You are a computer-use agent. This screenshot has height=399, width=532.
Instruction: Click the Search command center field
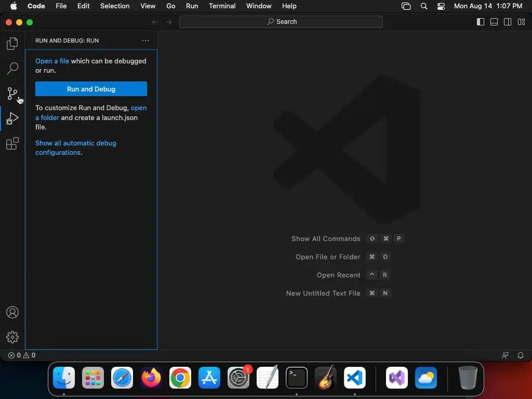pos(281,22)
